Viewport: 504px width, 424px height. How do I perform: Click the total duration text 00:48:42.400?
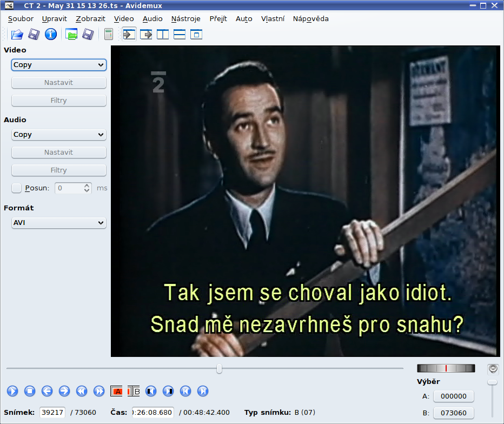click(207, 413)
